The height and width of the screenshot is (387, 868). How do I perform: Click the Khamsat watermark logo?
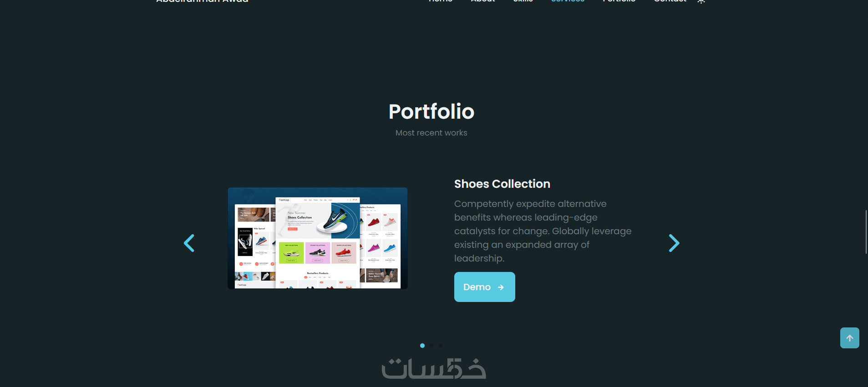[x=434, y=368]
